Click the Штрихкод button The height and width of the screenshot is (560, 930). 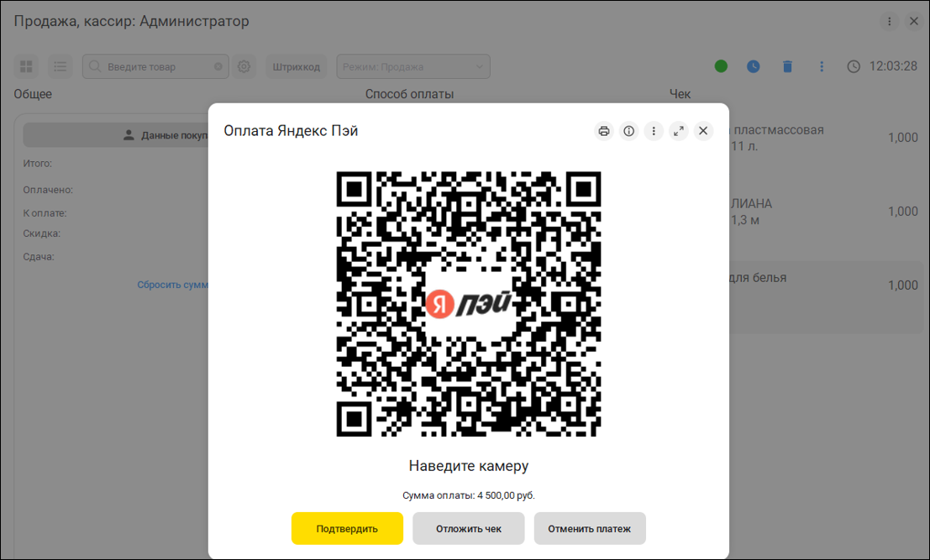(x=296, y=66)
